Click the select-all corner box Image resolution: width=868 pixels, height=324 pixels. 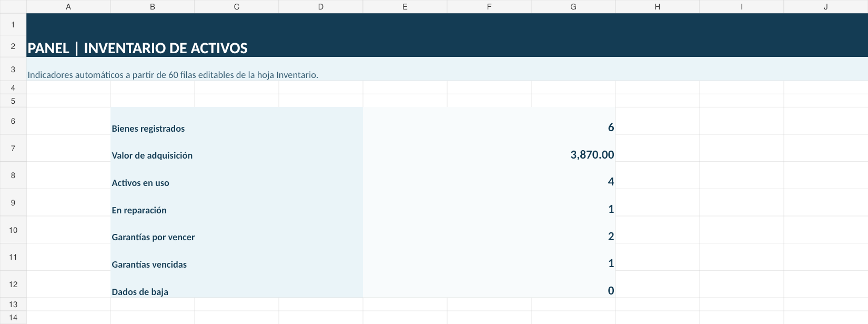[x=13, y=7]
